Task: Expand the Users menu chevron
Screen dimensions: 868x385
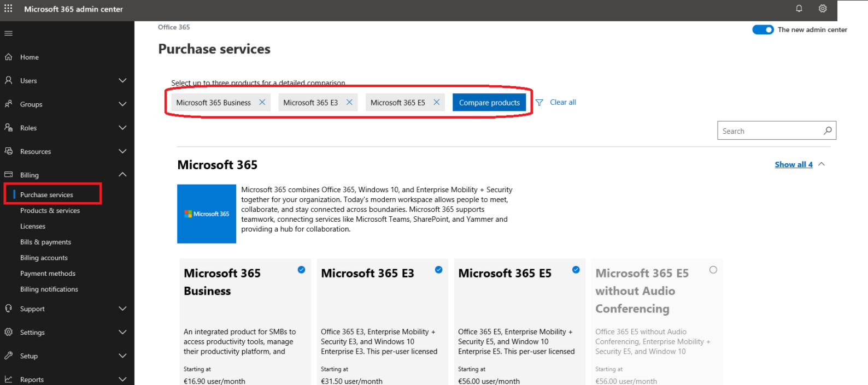Action: click(122, 80)
